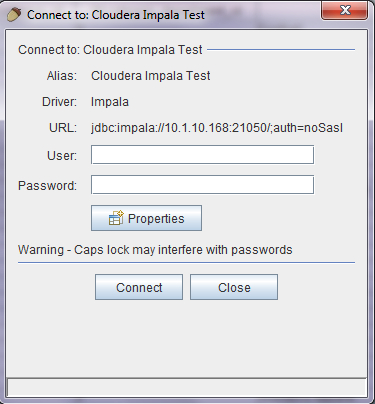The image size is (375, 404).
Task: Open the connection Properties
Action: [x=146, y=218]
